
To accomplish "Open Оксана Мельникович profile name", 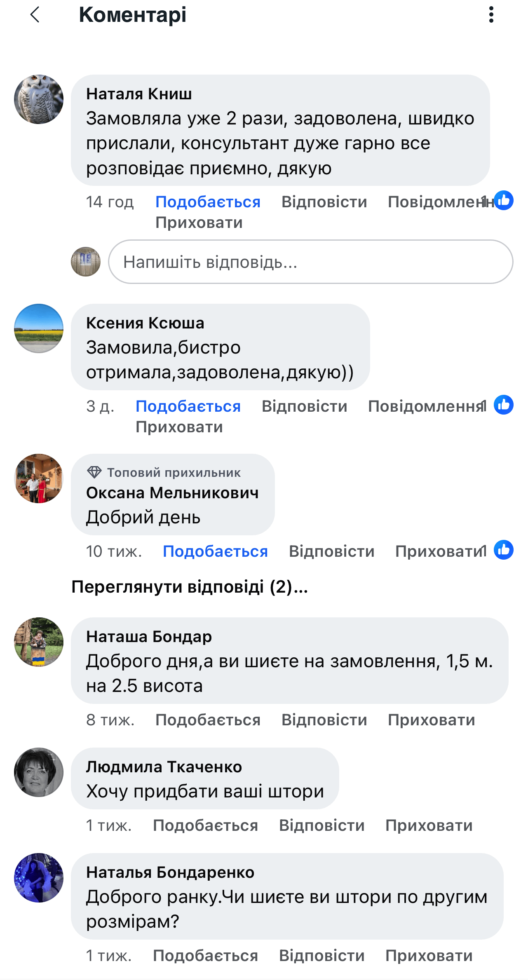I will (172, 493).
